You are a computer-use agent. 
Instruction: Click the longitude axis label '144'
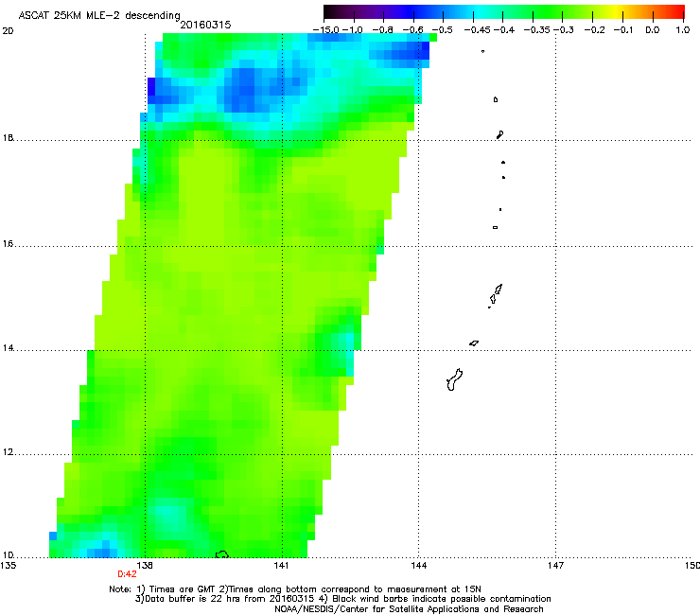418,566
